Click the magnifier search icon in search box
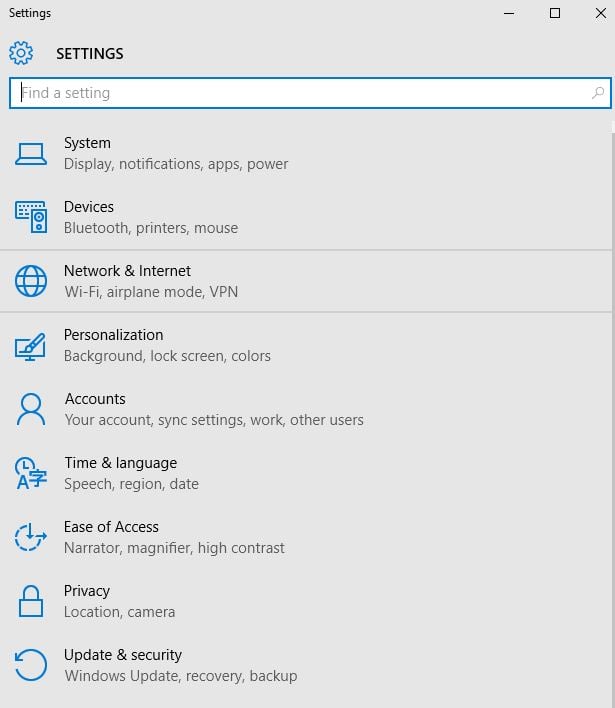The width and height of the screenshot is (615, 708). 598,93
